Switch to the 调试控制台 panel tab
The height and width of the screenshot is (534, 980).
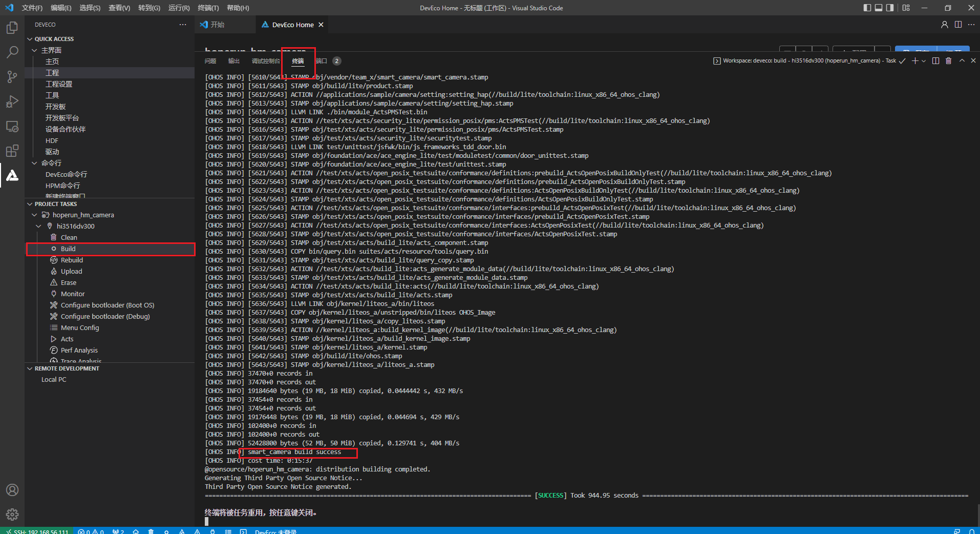266,61
